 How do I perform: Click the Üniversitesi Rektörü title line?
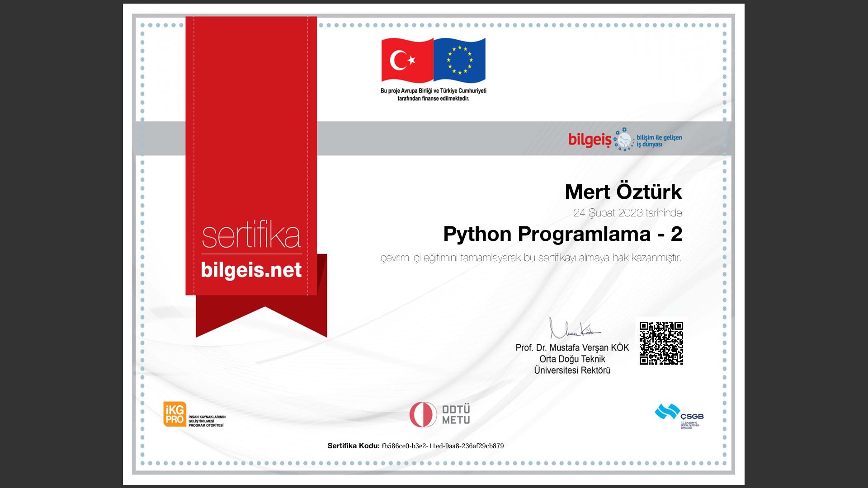pos(572,371)
